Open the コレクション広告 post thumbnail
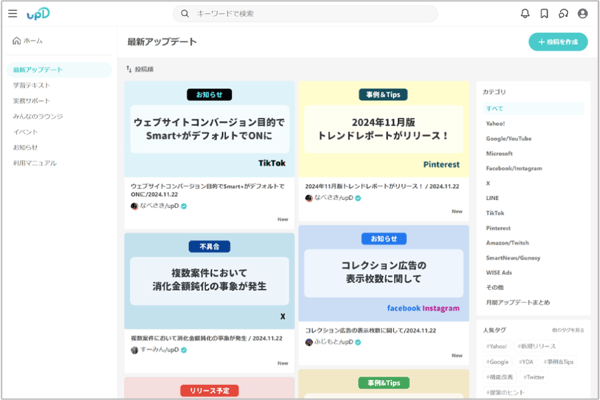 384,273
